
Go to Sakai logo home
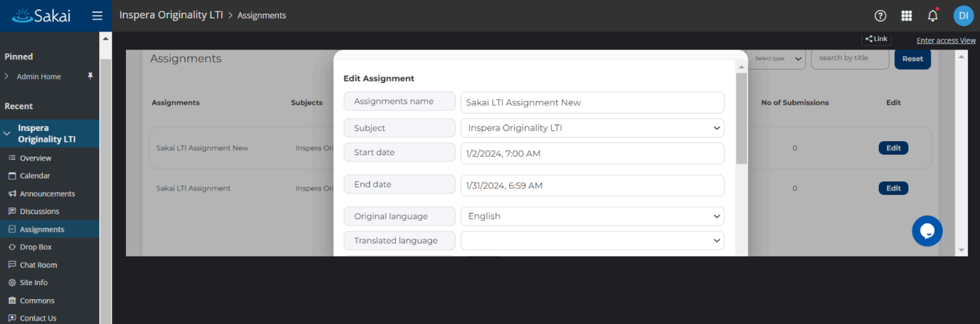[42, 15]
